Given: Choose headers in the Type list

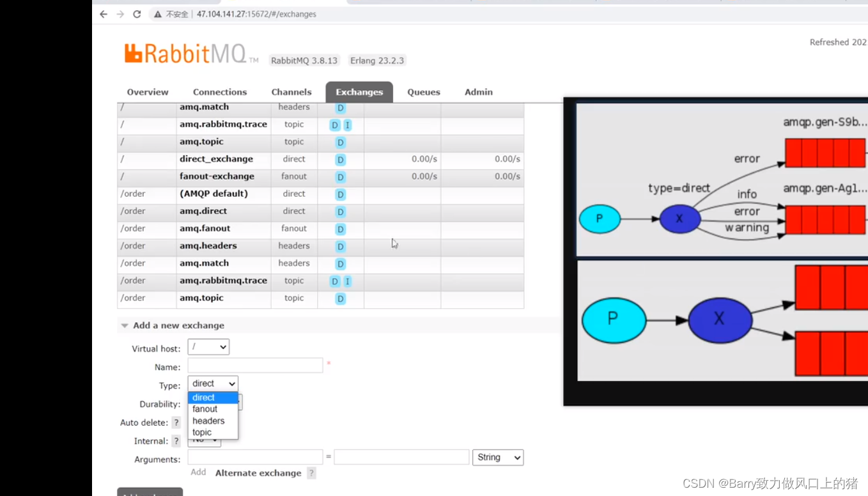Looking at the screenshot, I should tap(213, 421).
